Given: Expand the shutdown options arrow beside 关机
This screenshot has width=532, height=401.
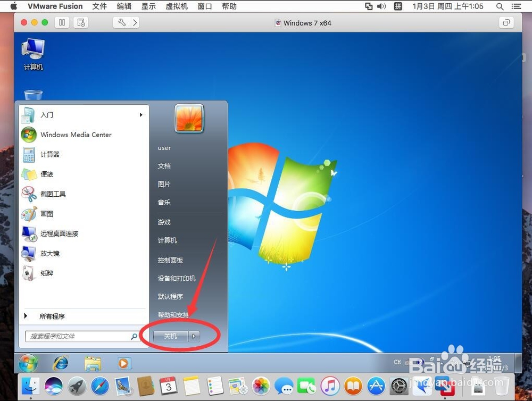Looking at the screenshot, I should tap(194, 336).
